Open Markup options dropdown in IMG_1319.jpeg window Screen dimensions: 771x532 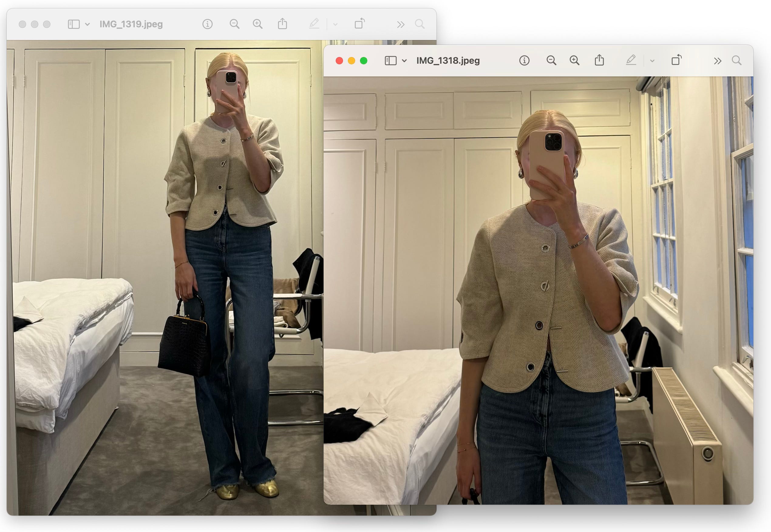[x=335, y=25]
